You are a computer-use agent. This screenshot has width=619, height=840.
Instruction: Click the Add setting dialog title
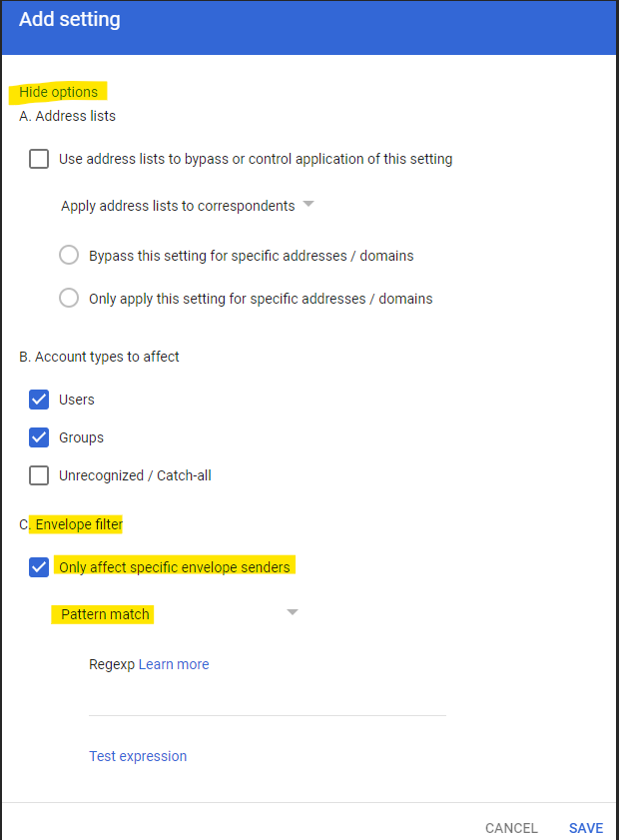click(x=70, y=19)
